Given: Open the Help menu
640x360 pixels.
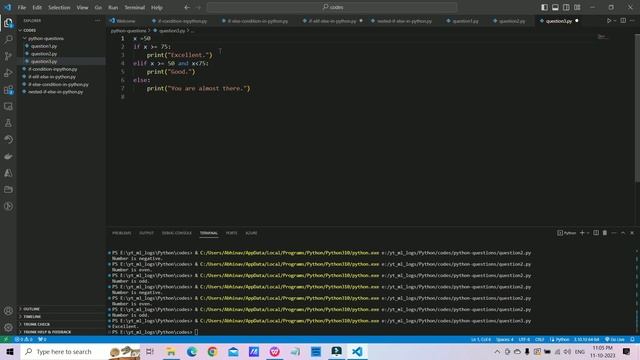Looking at the screenshot, I should pos(157,7).
